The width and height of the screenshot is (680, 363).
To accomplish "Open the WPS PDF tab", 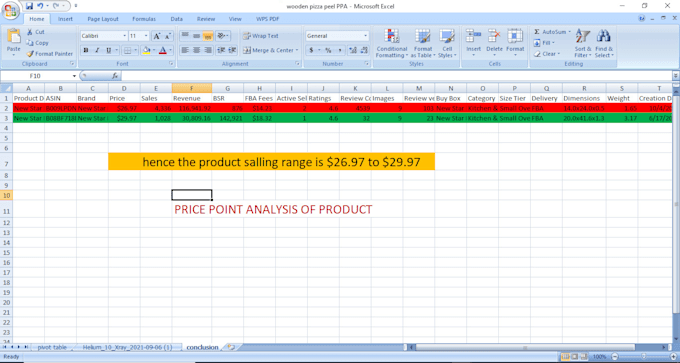I will [x=268, y=19].
